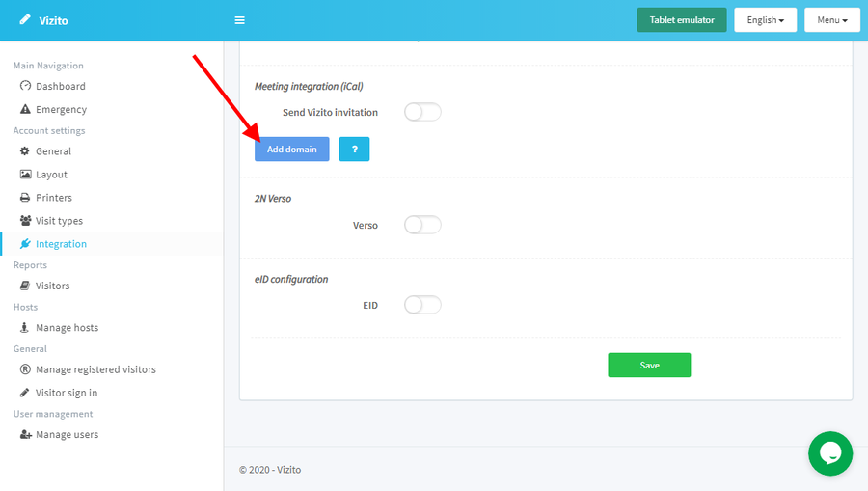This screenshot has width=868, height=491.
Task: Expand the Menu dropdown in header
Action: pos(831,20)
